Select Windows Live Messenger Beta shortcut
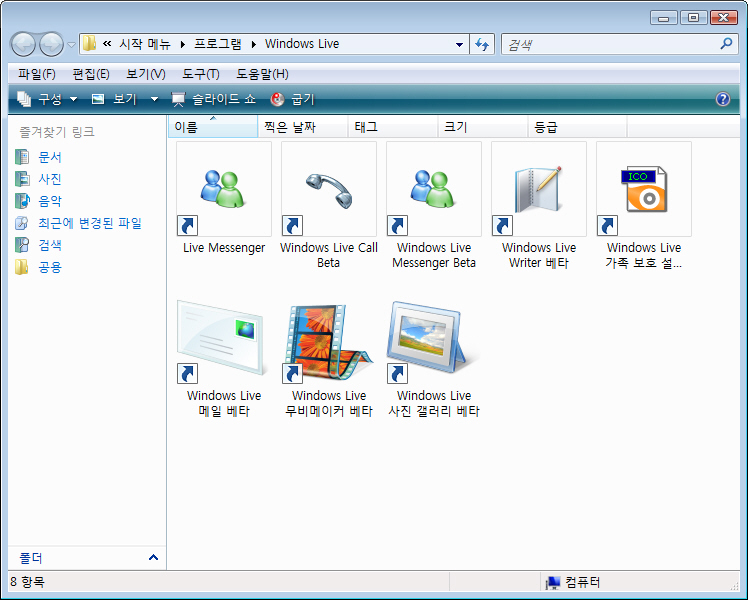 (x=434, y=205)
